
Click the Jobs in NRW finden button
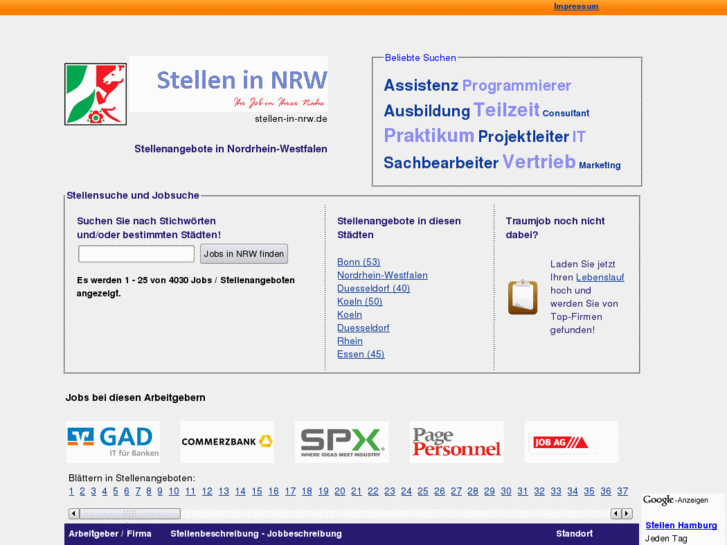244,254
